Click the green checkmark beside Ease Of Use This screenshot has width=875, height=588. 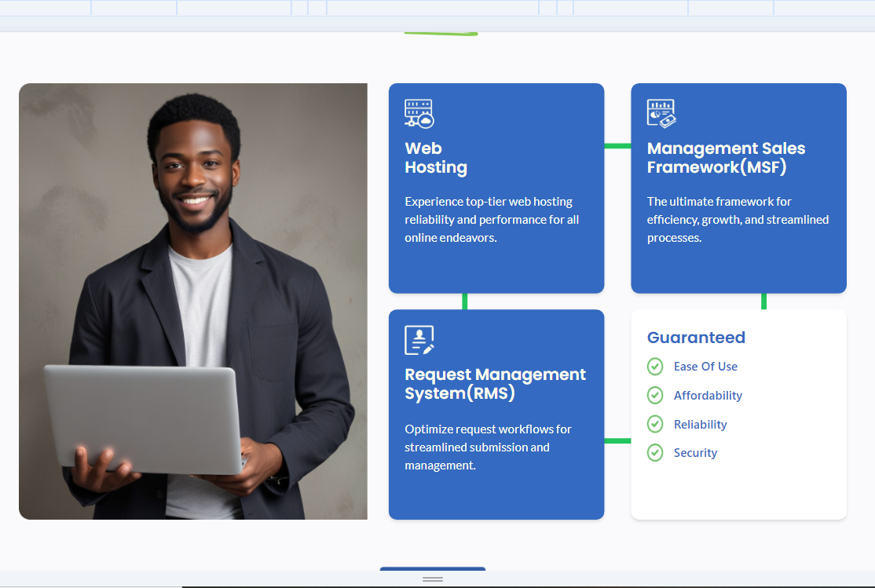point(655,367)
